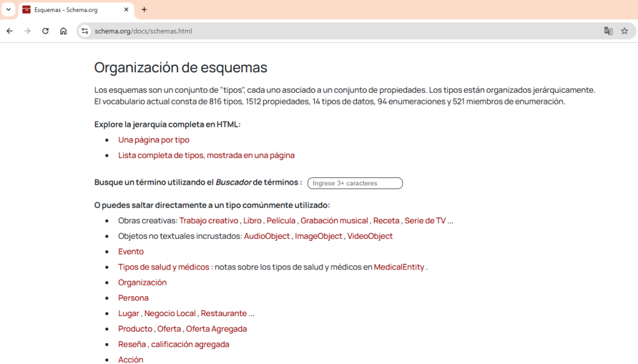Focus the Buscador de términos search field
This screenshot has width=638, height=364.
(355, 183)
